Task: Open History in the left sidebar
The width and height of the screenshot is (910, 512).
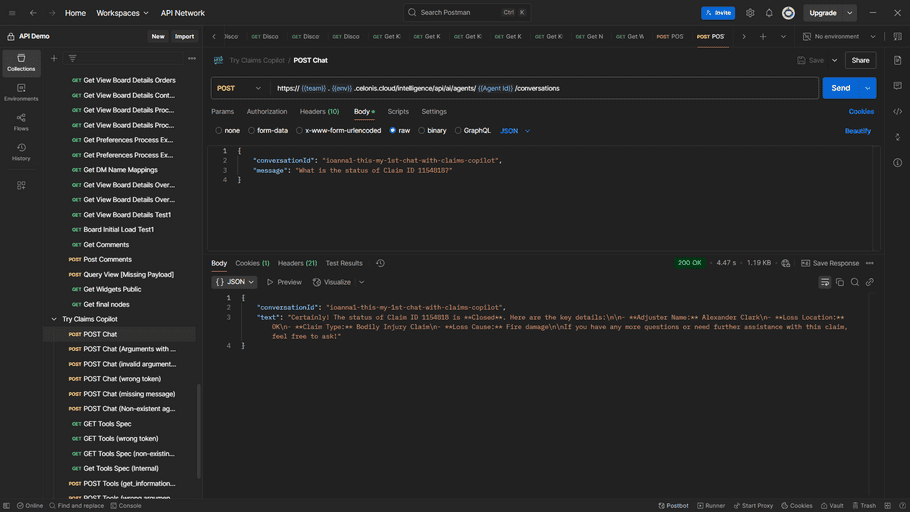Action: coord(21,152)
